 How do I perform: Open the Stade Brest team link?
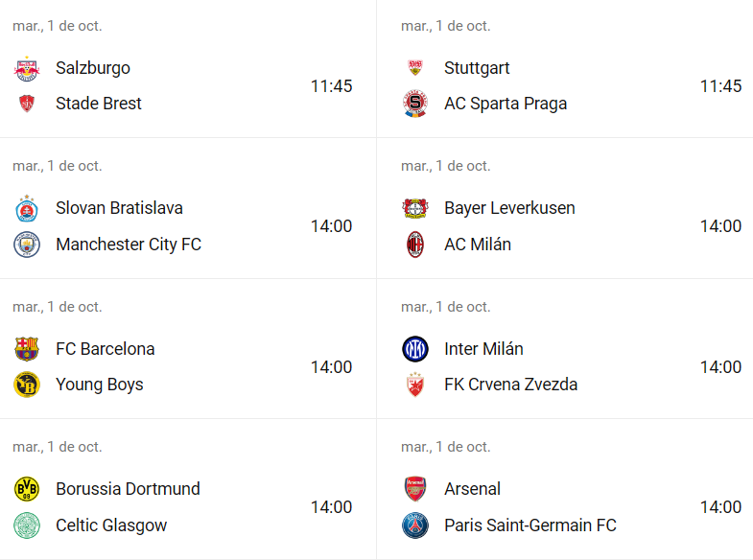coord(99,104)
